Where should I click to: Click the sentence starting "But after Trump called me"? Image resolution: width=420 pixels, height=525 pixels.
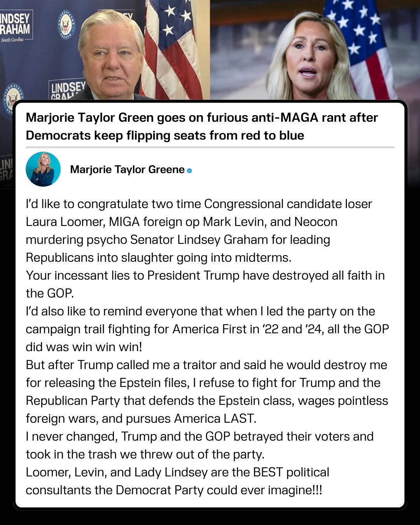[207, 392]
